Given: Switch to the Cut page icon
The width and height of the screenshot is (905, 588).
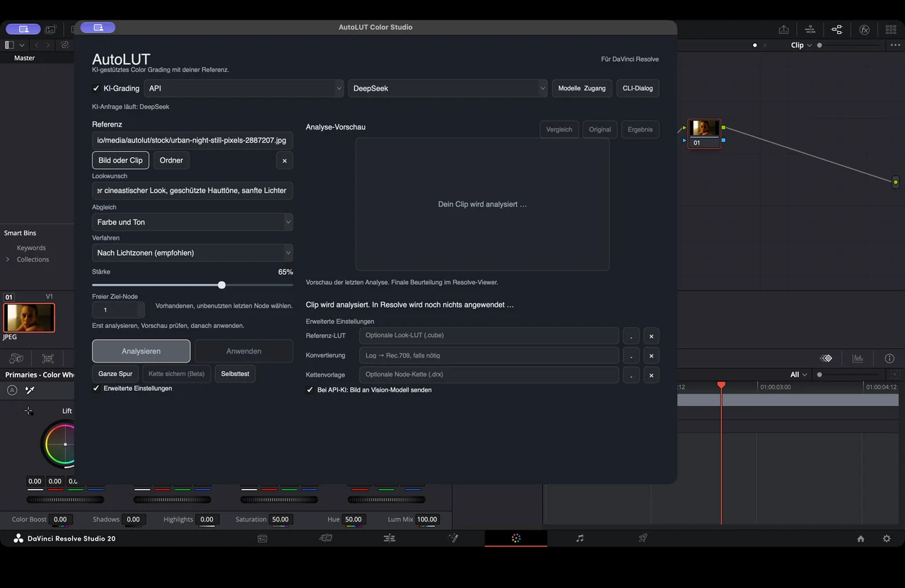Looking at the screenshot, I should [x=326, y=539].
